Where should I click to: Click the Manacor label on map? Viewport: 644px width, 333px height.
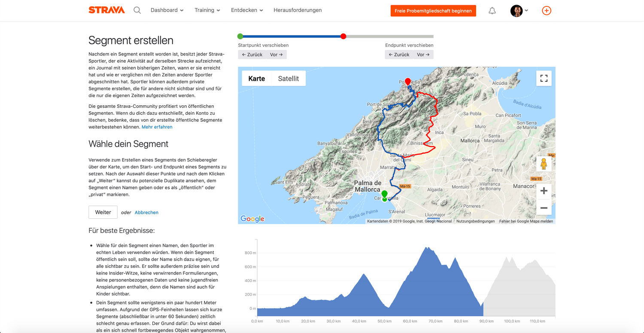524,186
